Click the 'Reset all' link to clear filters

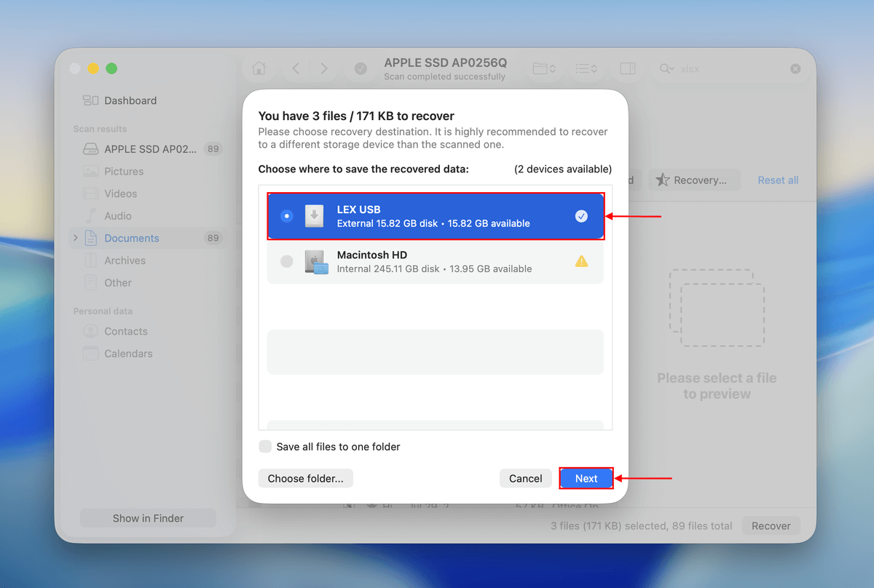pyautogui.click(x=777, y=180)
